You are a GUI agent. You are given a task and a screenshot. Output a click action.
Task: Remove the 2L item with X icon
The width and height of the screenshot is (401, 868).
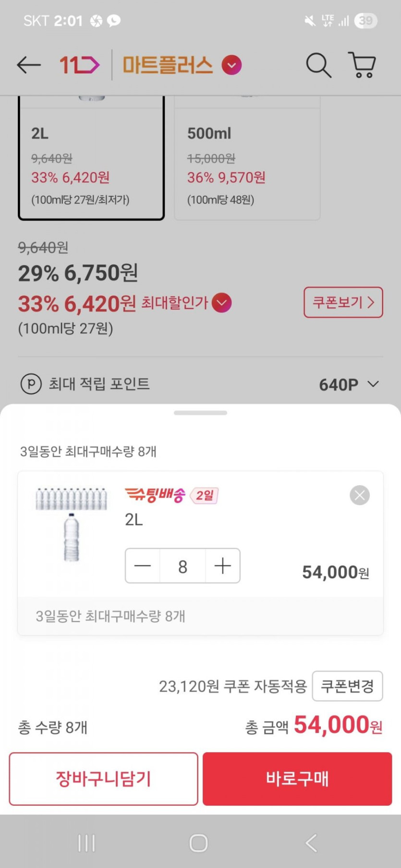359,495
